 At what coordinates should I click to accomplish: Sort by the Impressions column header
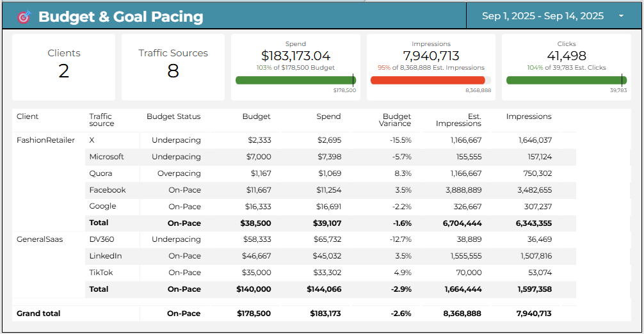(x=529, y=116)
